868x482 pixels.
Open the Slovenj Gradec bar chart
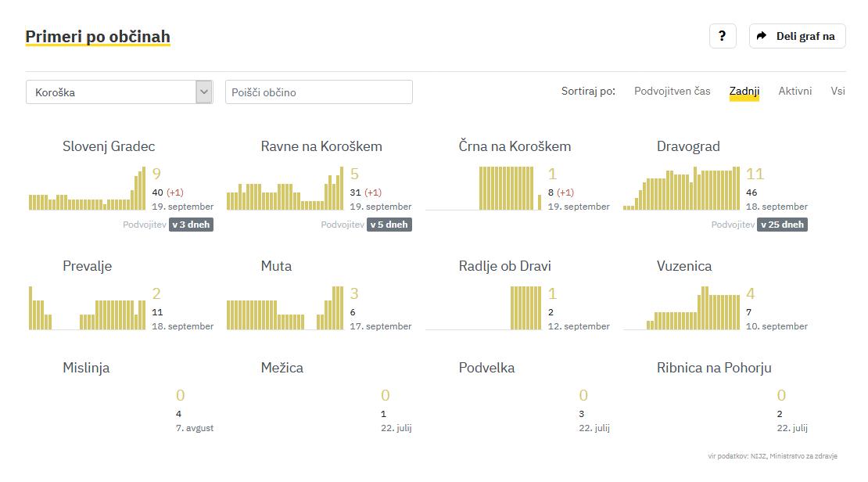pos(87,189)
